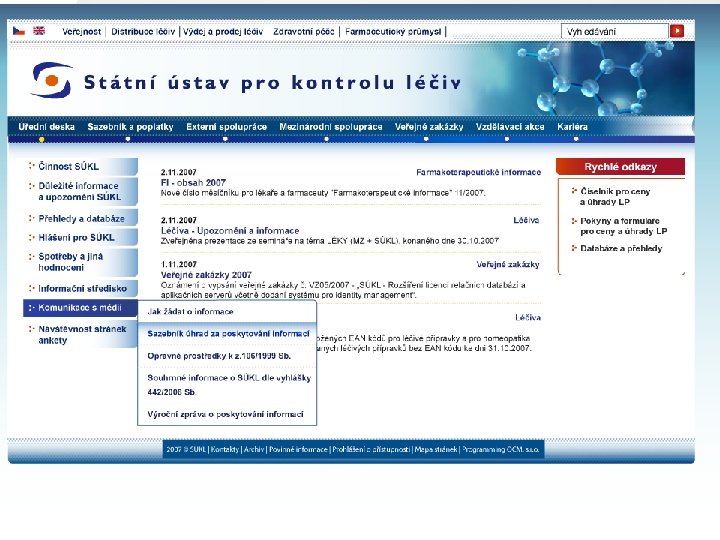Open Povinné informace footer link

pos(298,450)
